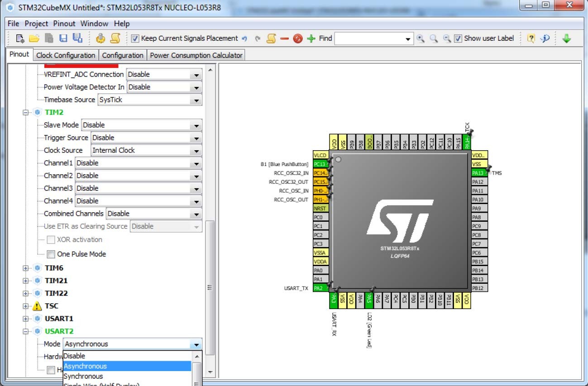Open an existing project with the folder icon
This screenshot has height=386, width=588.
click(x=34, y=38)
